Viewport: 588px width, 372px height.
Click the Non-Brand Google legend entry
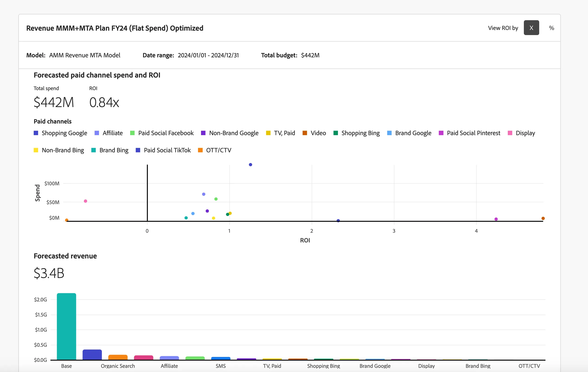pyautogui.click(x=230, y=133)
